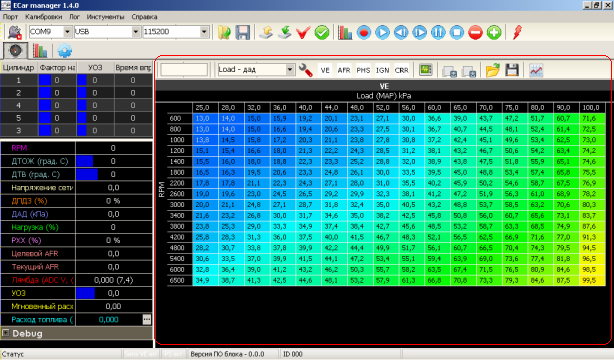614x360 pixels.
Task: Click the step backward log button
Action: (x=401, y=33)
